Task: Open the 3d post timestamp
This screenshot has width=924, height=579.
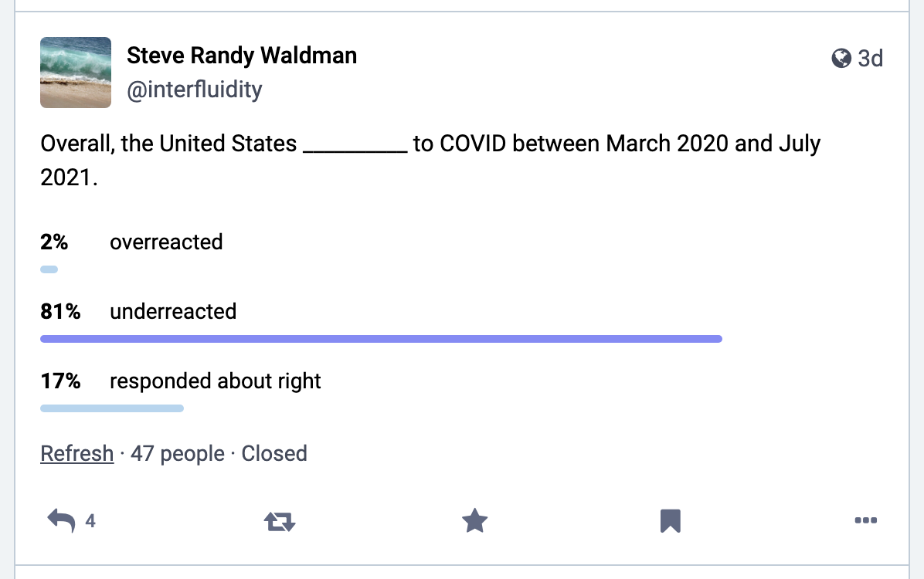Action: coord(870,59)
